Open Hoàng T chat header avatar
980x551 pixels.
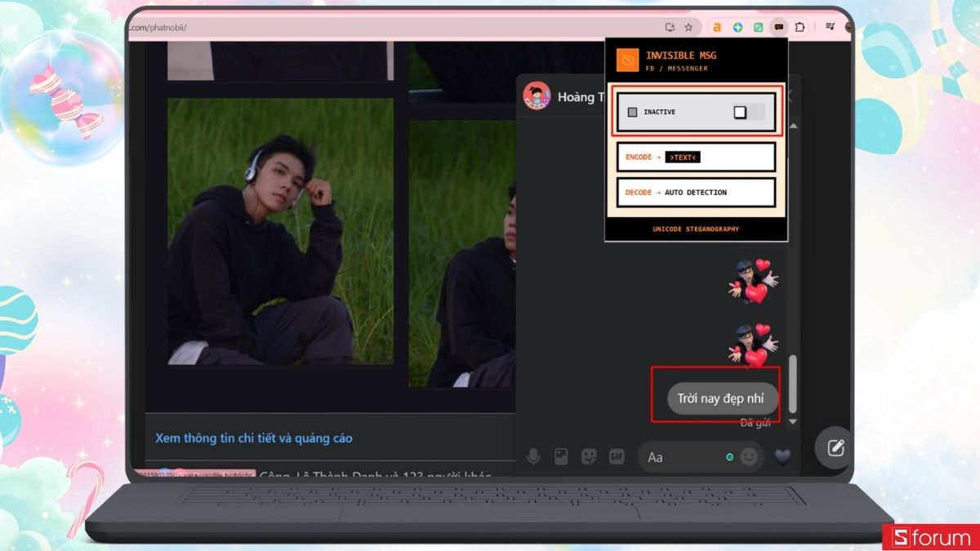pyautogui.click(x=537, y=95)
